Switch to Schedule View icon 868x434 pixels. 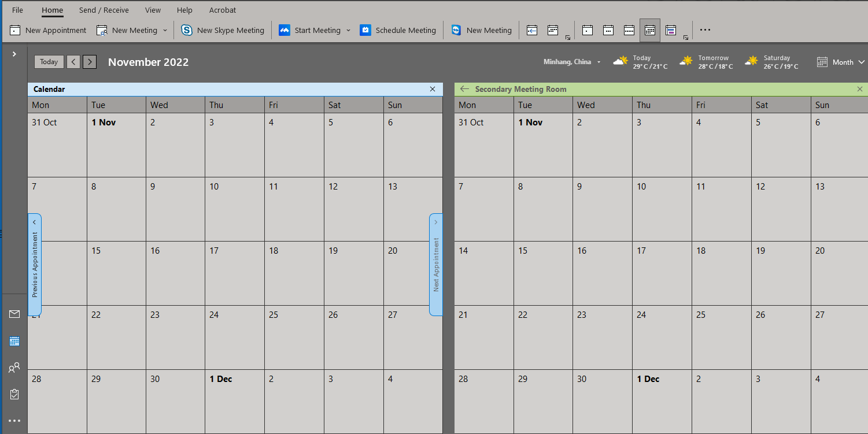[x=671, y=30]
